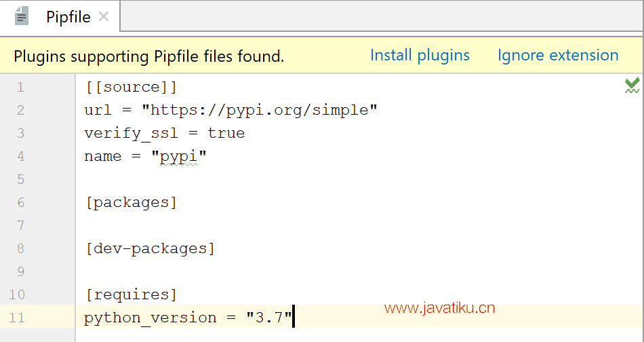This screenshot has width=644, height=342.
Task: Click the [dev-packages] section header
Action: (150, 248)
